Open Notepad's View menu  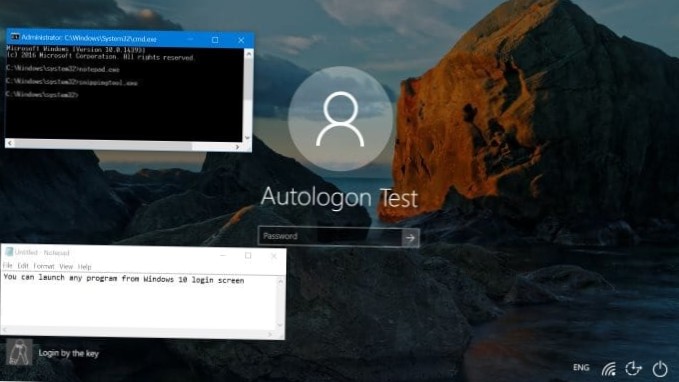pos(66,266)
